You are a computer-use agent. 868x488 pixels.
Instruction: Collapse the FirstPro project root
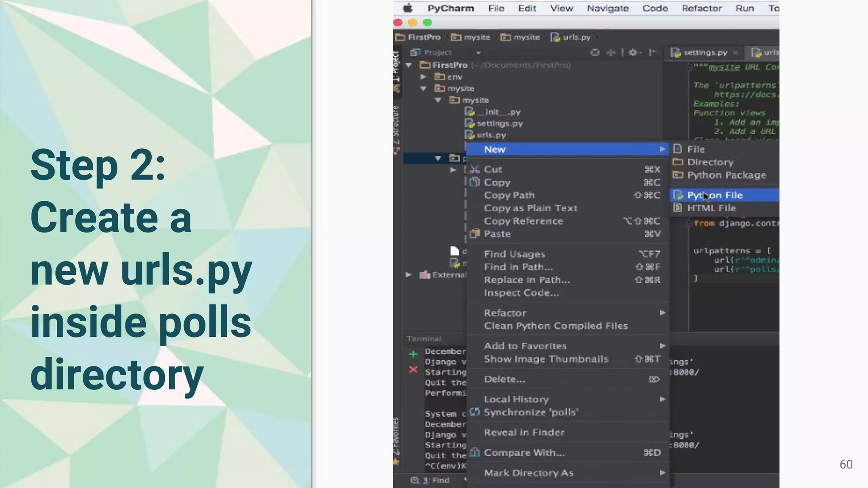409,65
